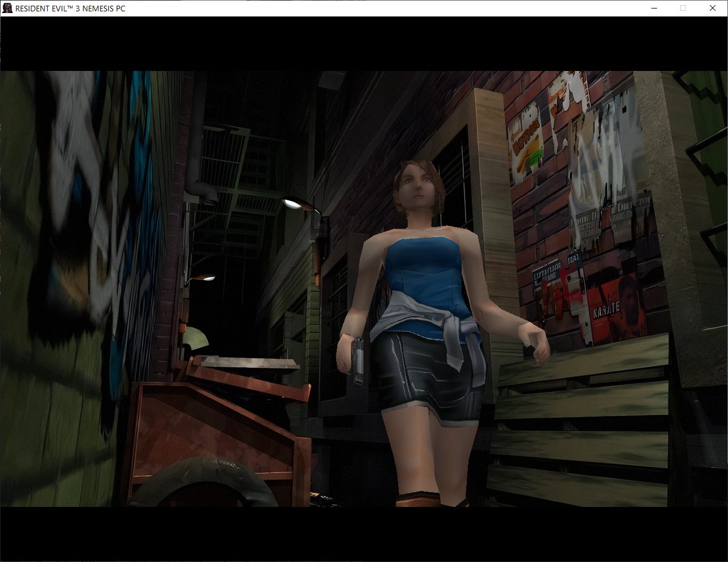Minimize the Resident Evil 3 game window
The width and height of the screenshot is (728, 562).
[x=654, y=8]
